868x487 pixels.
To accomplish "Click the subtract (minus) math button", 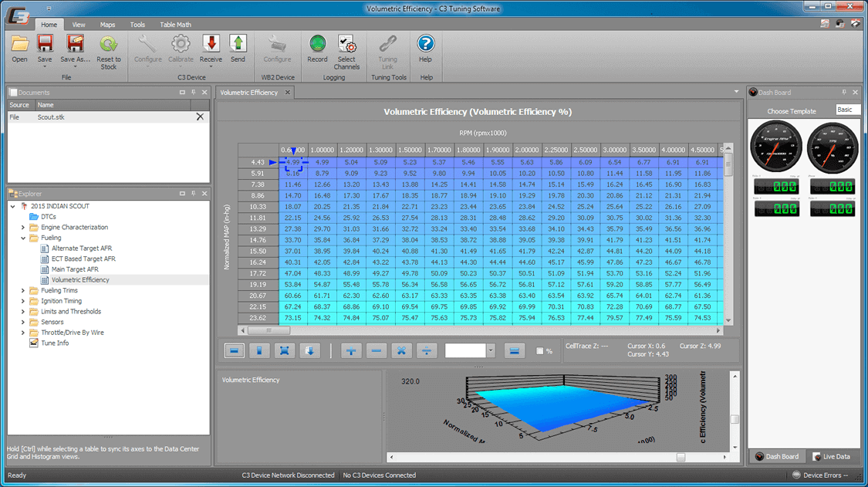I will (377, 350).
